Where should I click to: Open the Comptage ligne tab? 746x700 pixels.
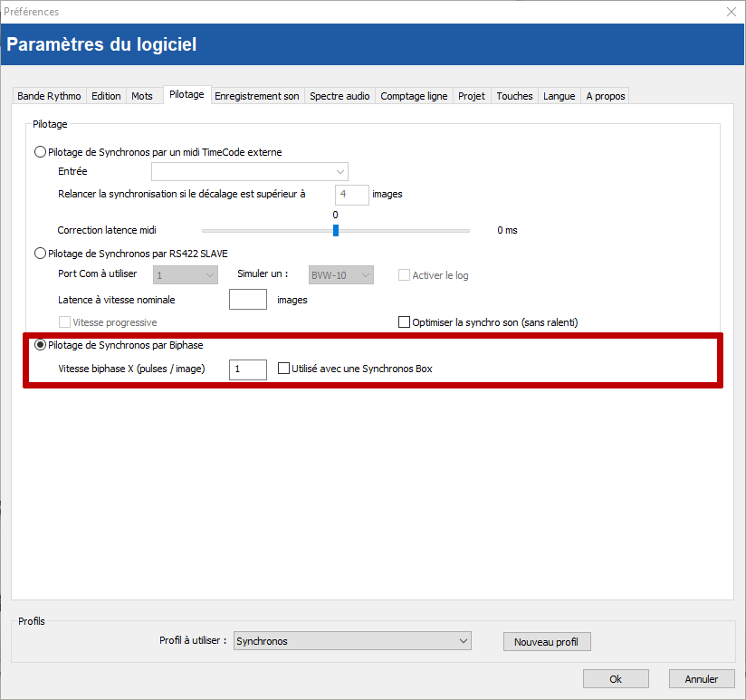(x=414, y=96)
